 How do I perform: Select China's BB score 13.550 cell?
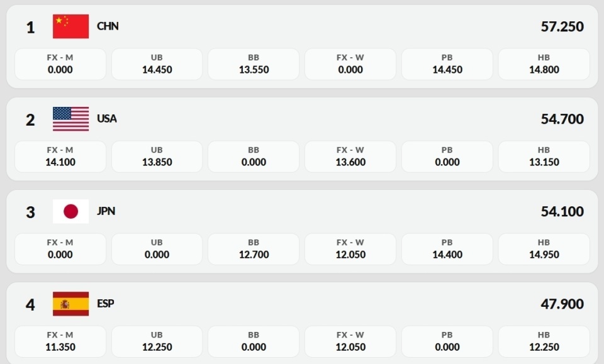click(x=254, y=64)
